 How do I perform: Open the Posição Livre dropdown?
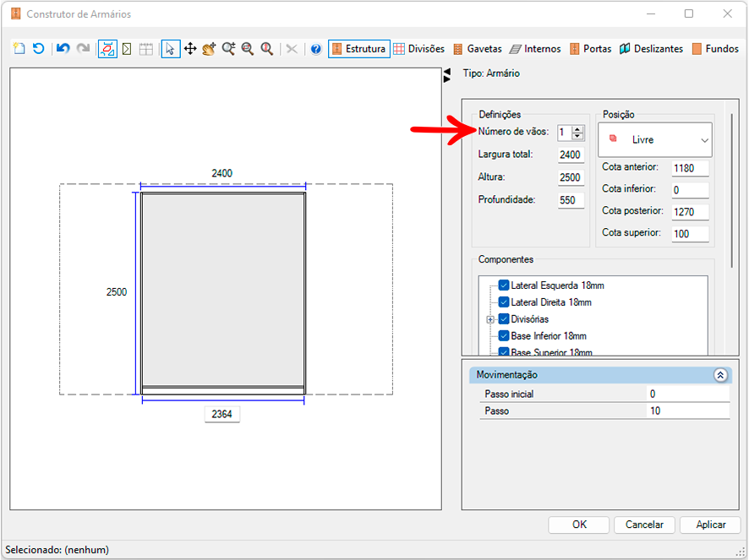point(655,140)
